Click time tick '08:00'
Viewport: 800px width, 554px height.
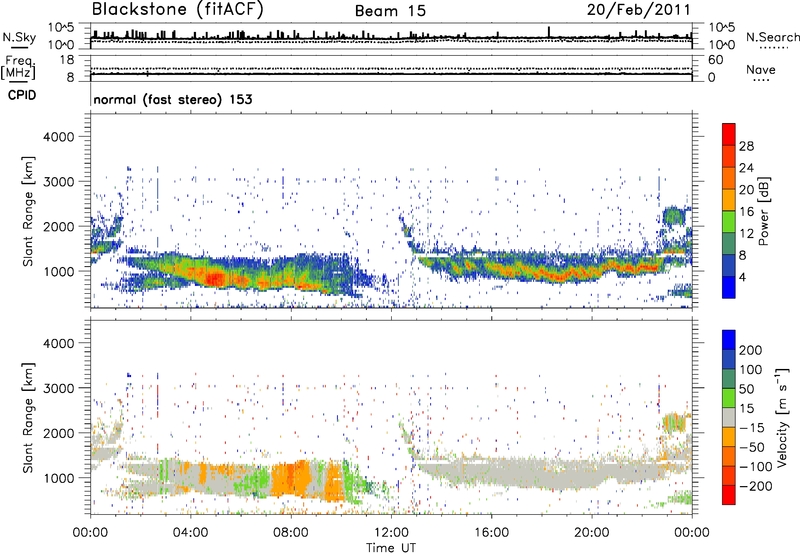[291, 533]
